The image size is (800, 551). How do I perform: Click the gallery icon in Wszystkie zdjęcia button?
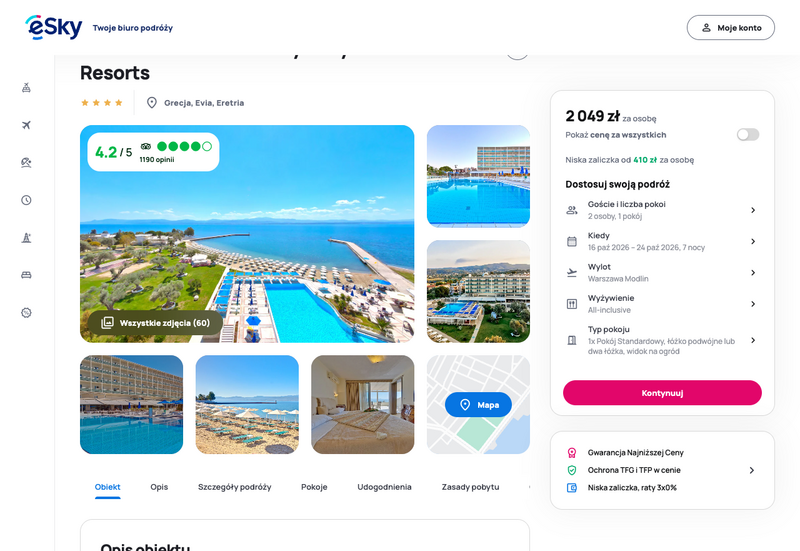107,323
